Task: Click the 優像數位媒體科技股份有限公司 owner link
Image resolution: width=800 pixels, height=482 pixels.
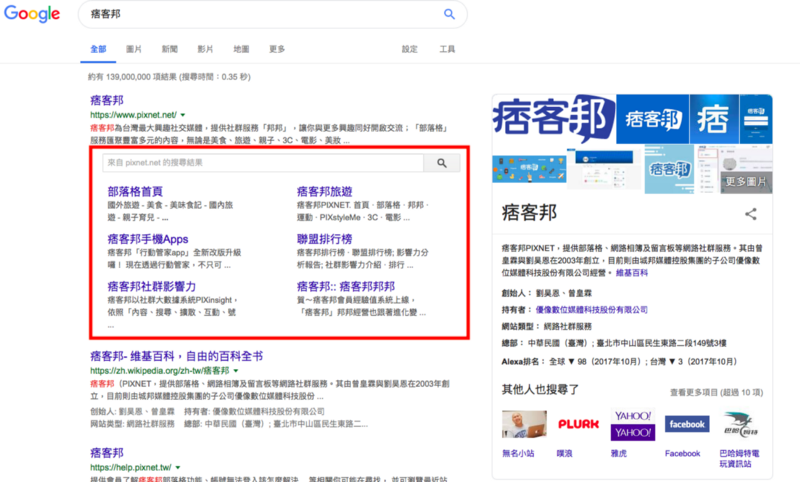Action: click(591, 310)
